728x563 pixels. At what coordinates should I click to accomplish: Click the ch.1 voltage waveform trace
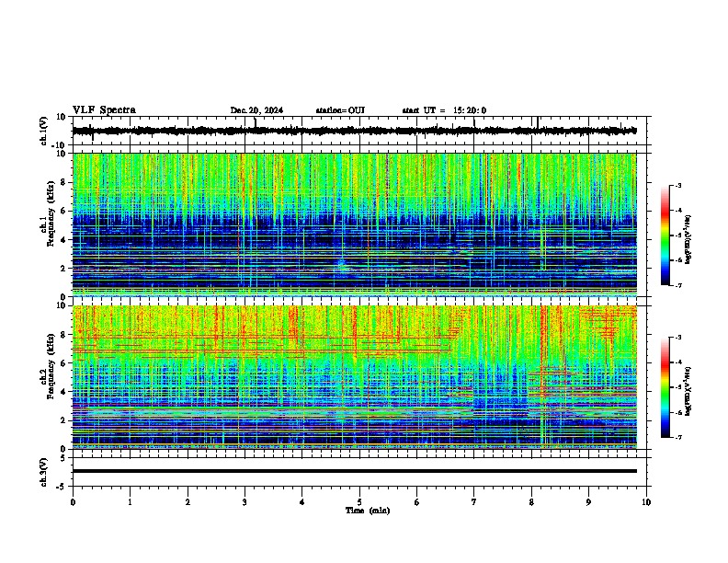coord(354,131)
